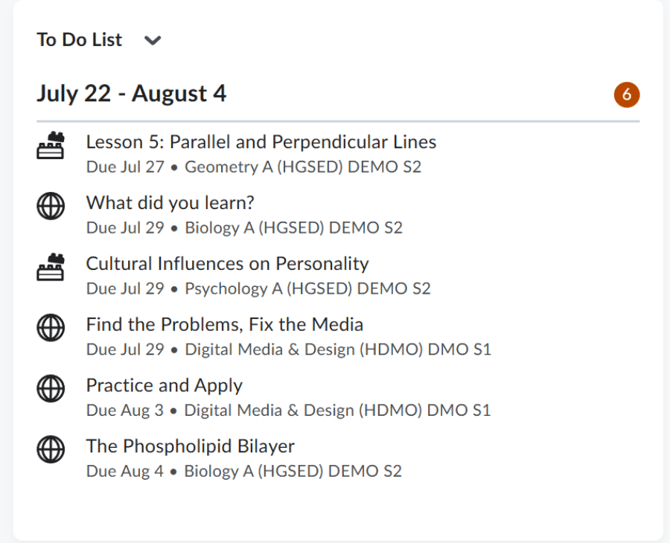Screen dimensions: 670x543
Task: Click the July 22 - August 4 date heading
Action: click(131, 94)
